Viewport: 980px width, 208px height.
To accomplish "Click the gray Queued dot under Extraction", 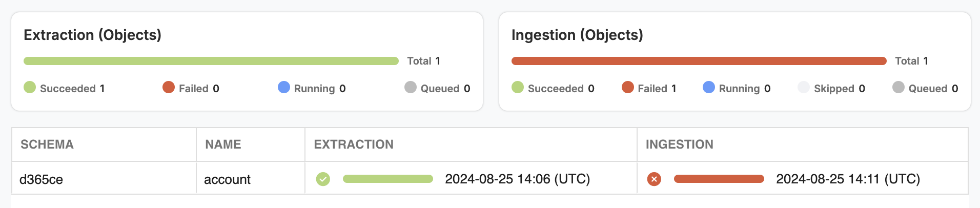I will coord(411,87).
